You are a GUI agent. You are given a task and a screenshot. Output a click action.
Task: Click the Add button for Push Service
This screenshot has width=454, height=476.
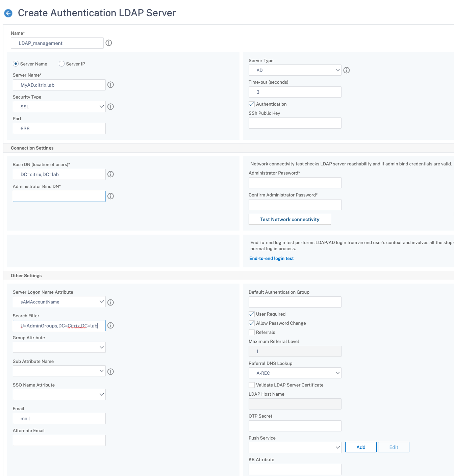[x=361, y=447]
